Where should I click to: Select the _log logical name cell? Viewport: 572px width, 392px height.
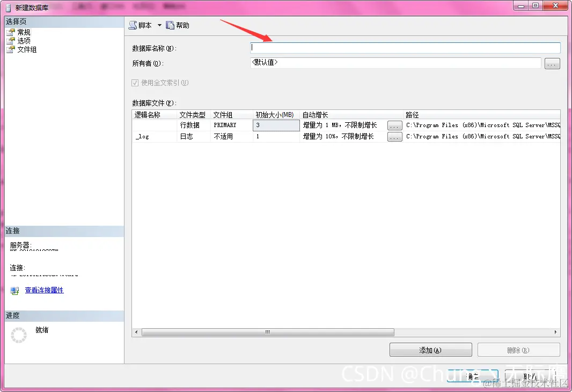coord(155,136)
